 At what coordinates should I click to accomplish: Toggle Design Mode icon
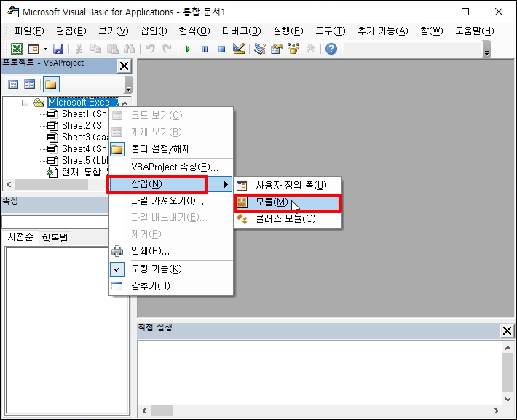pyautogui.click(x=239, y=49)
